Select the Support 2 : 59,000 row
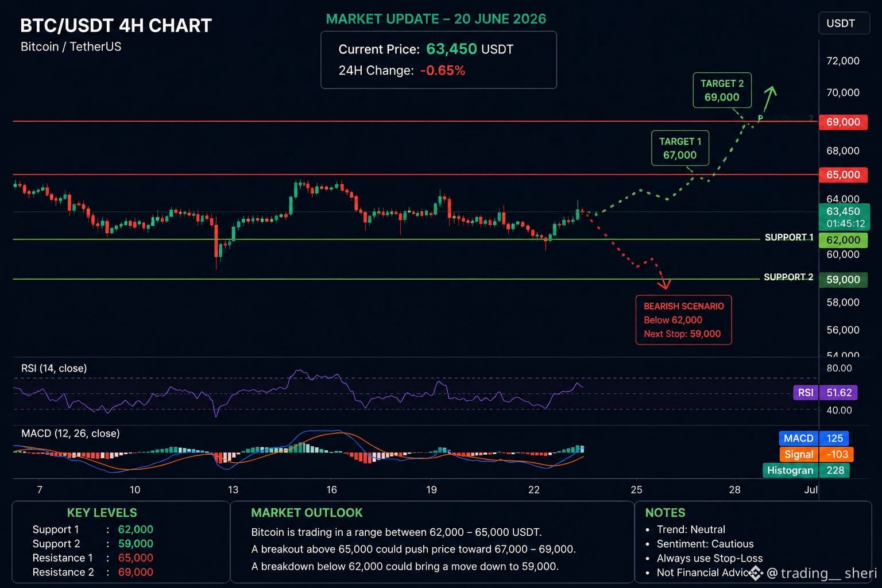Image resolution: width=882 pixels, height=588 pixels. click(x=93, y=544)
